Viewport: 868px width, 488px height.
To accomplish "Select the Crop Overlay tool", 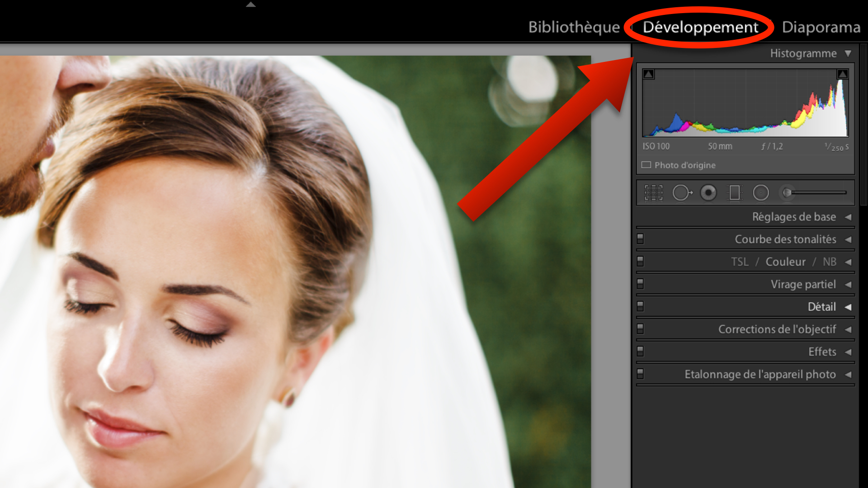I will [653, 193].
